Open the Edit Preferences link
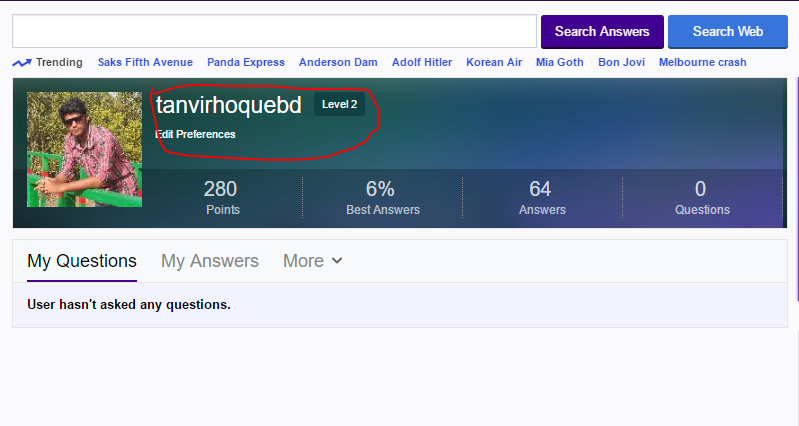The width and height of the screenshot is (799, 426). pos(196,134)
